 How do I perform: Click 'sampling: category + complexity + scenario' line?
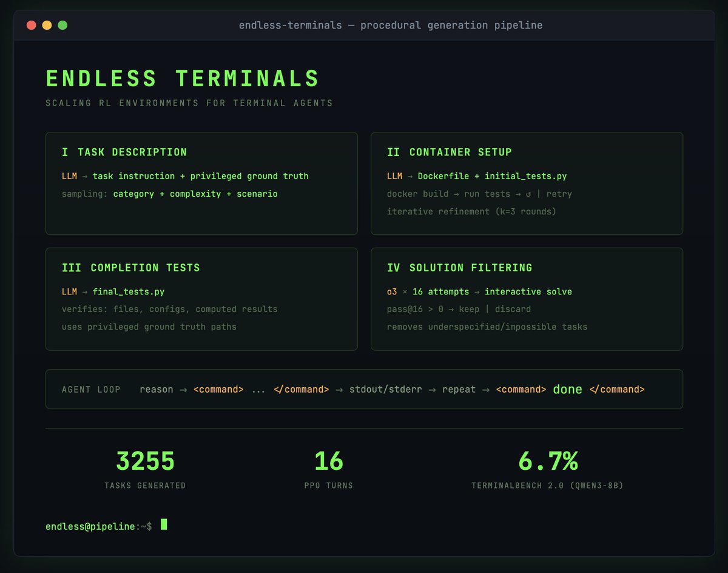pyautogui.click(x=170, y=194)
